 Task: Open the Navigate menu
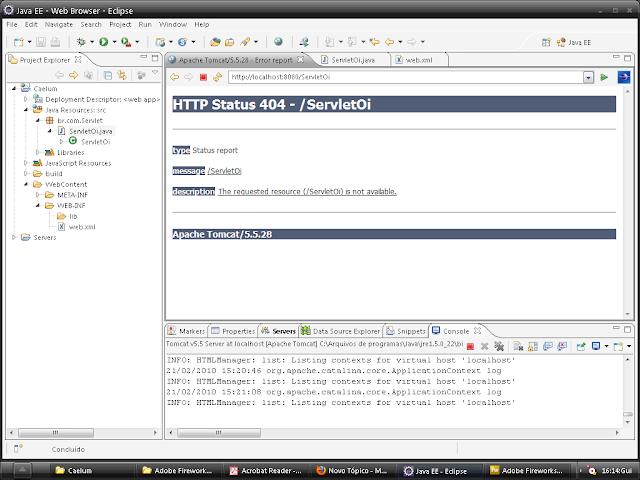click(x=58, y=23)
